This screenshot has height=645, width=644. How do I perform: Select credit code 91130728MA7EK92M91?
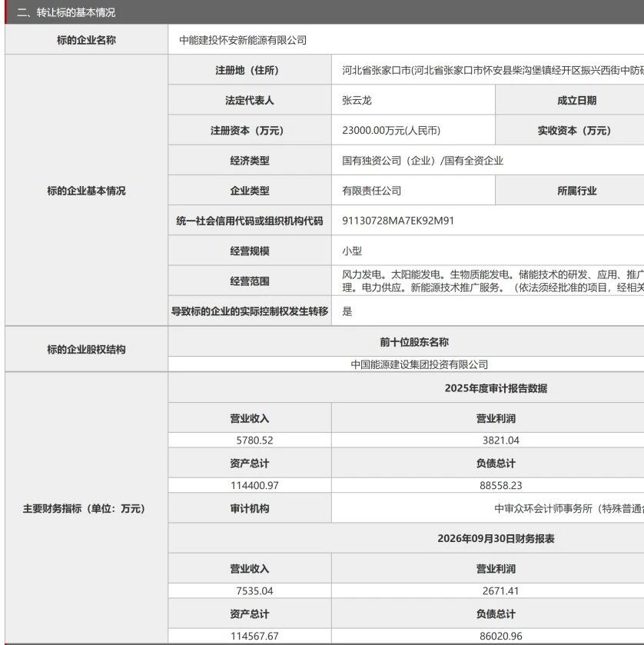398,221
